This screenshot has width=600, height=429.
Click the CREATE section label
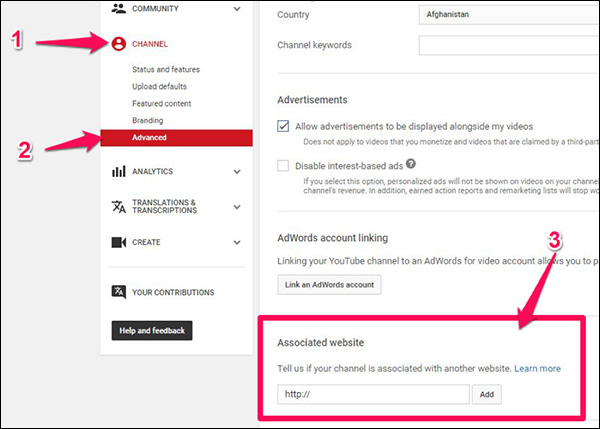click(146, 242)
